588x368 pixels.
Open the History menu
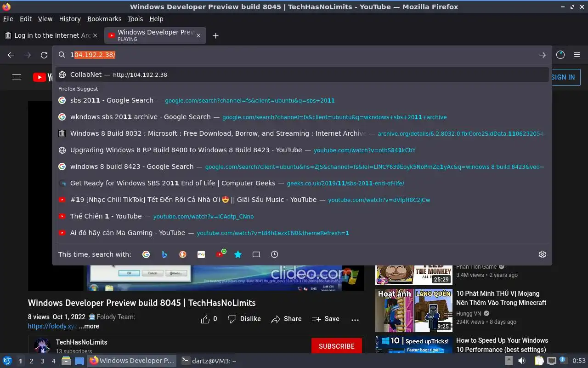coord(70,19)
